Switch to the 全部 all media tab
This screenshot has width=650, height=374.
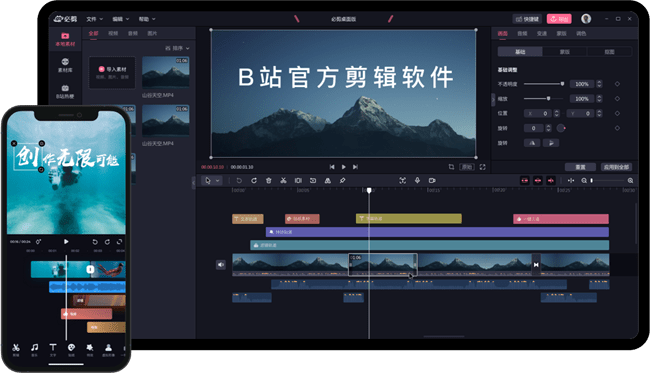[x=93, y=33]
